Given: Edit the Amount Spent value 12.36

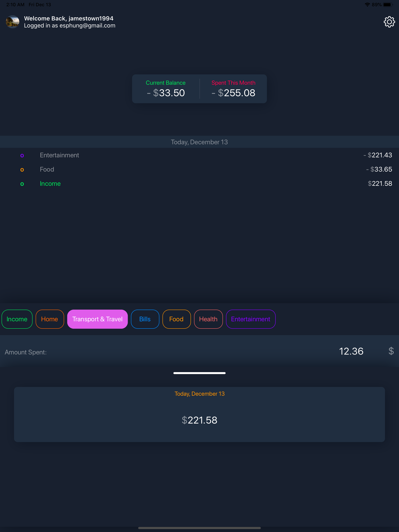Looking at the screenshot, I should tap(351, 351).
